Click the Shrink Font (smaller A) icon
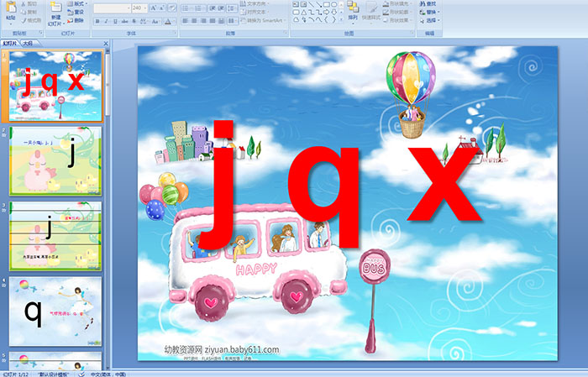 coord(162,8)
